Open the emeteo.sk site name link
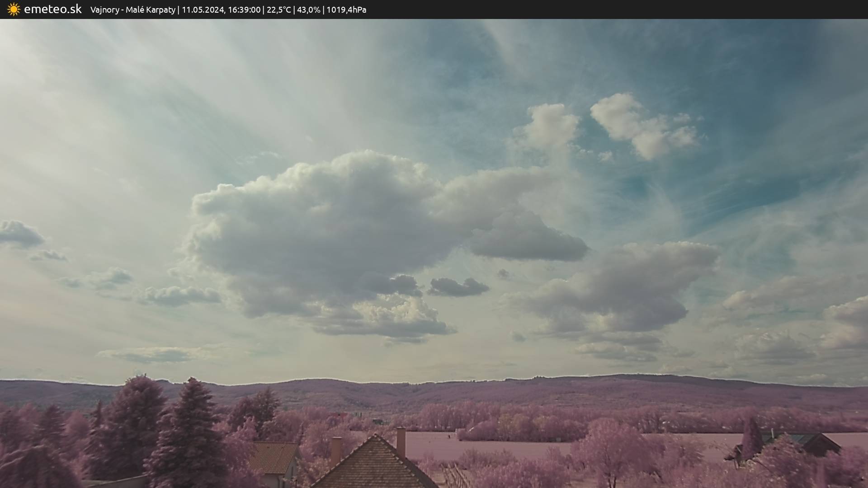Screen dimensions: 868x488 52,9
